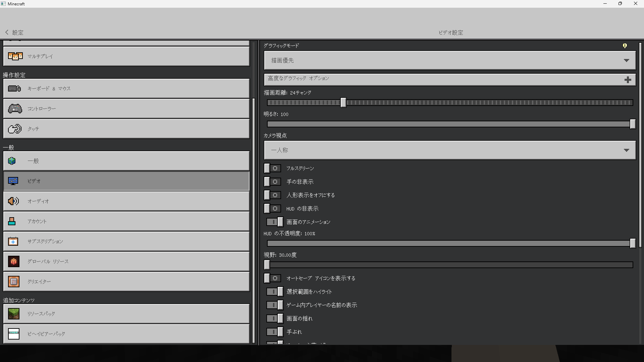Toggle HUD の非表示 switch
The width and height of the screenshot is (644, 362).
[x=272, y=208]
